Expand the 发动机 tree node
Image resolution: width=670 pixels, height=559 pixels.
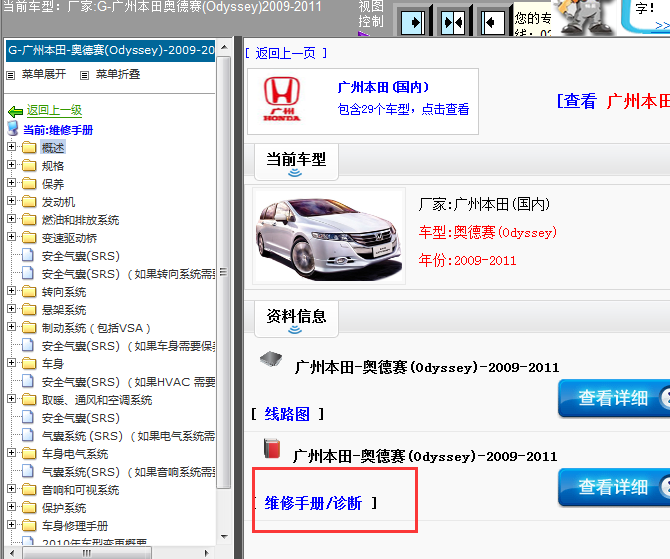(x=12, y=200)
